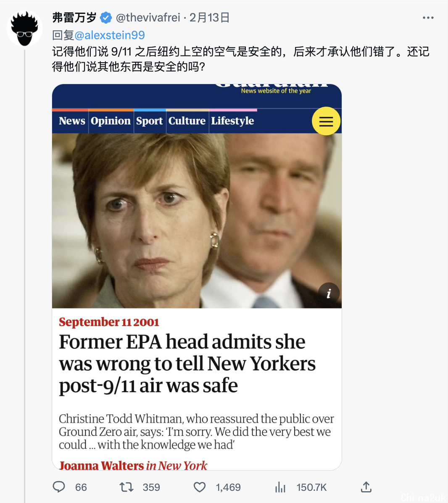The width and height of the screenshot is (448, 503).
Task: Open the @alexstein99 mention link
Action: (110, 35)
